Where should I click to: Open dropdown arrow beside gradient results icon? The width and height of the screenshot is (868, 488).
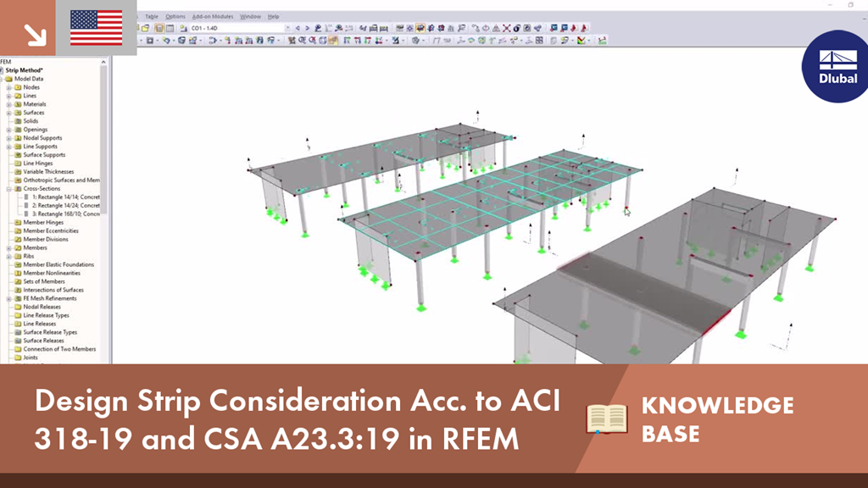tap(588, 41)
